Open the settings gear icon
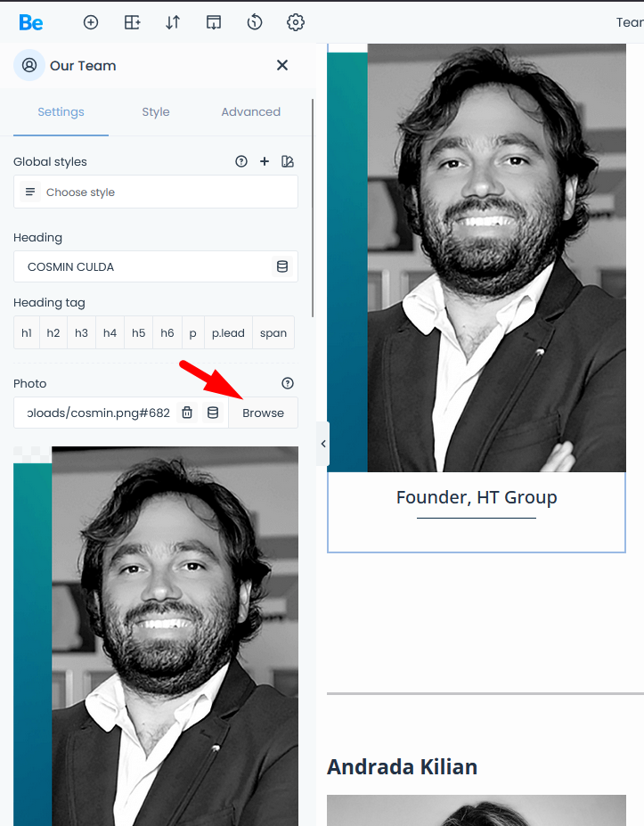Viewport: 644px width, 826px height. coord(296,22)
